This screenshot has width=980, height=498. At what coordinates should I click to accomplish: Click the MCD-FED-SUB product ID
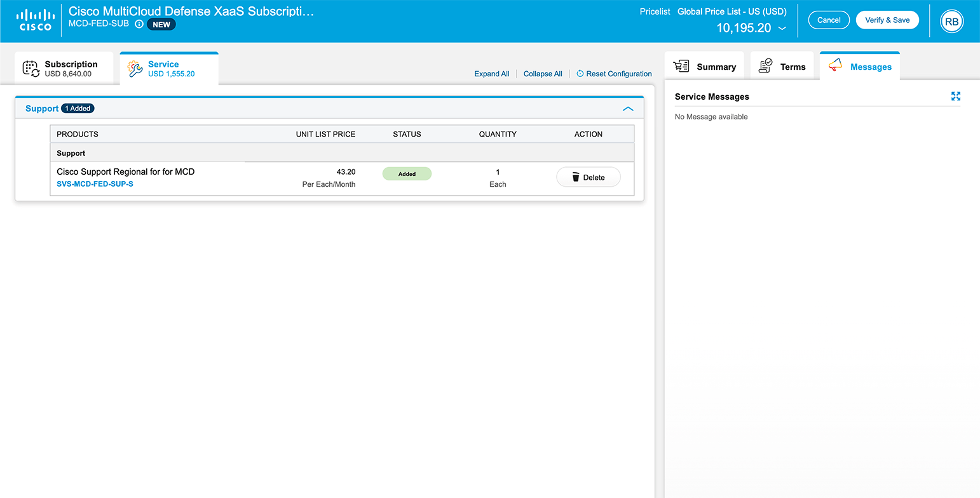(x=99, y=24)
